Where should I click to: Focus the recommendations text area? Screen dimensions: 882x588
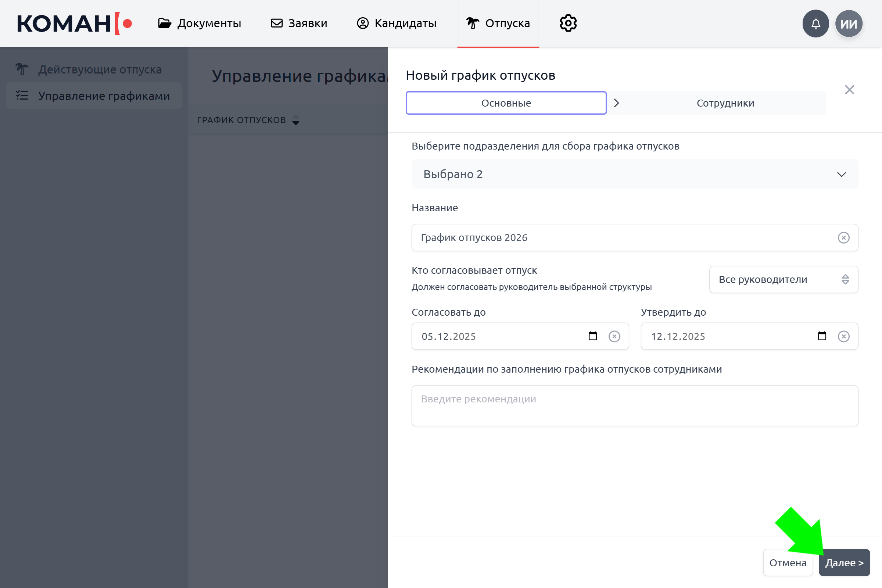click(635, 406)
